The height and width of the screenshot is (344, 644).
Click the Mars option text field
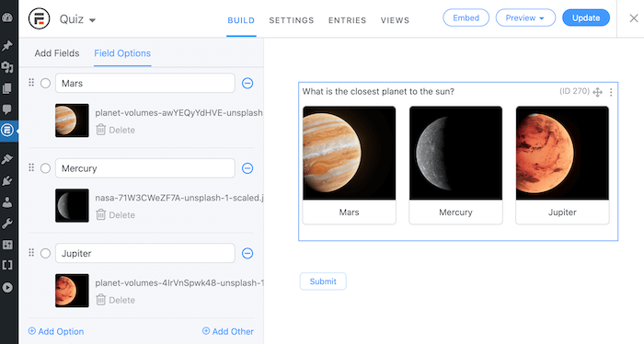click(145, 84)
